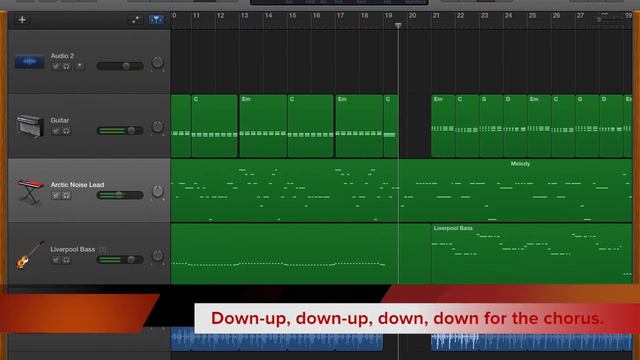Click bar 21 in the timeline ruler
The width and height of the screenshot is (640, 360).
click(436, 16)
